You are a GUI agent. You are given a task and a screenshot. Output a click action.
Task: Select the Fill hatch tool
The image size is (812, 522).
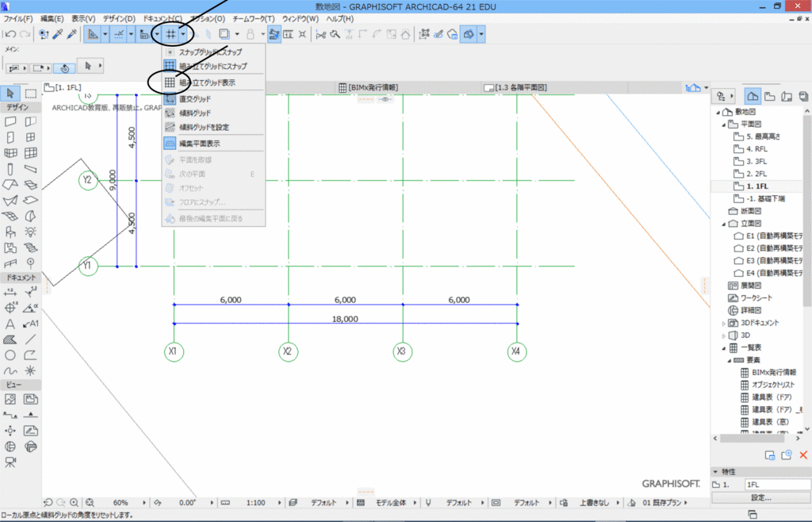[x=10, y=340]
